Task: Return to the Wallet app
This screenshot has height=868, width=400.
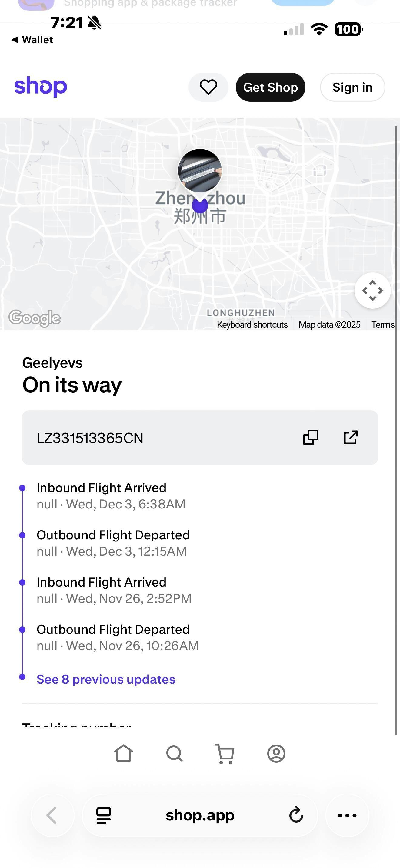Action: (x=33, y=40)
